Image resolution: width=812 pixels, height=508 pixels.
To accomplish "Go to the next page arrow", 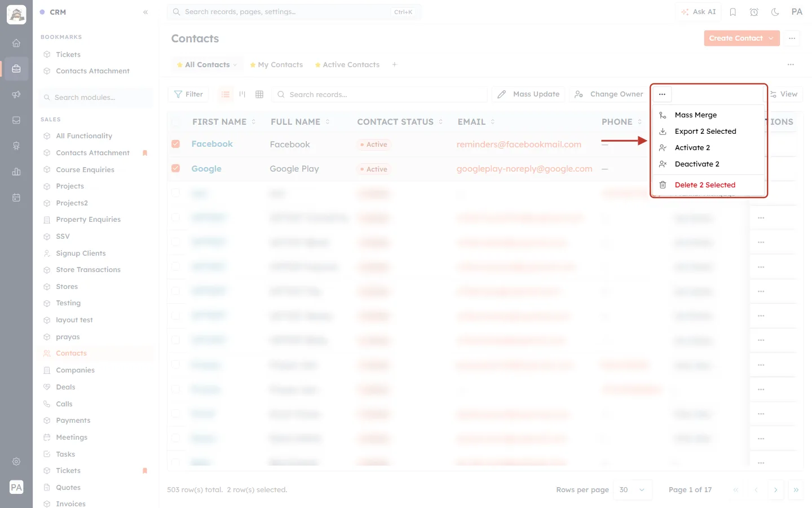I will (776, 490).
